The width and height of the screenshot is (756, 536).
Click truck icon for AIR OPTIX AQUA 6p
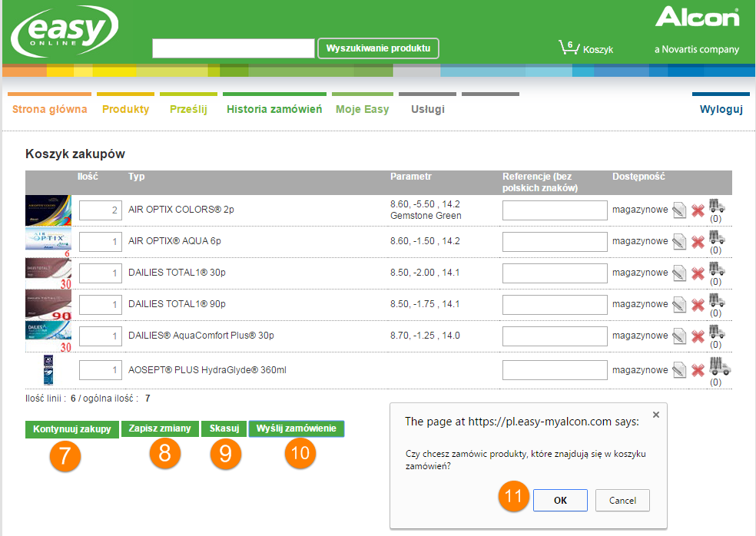click(717, 237)
